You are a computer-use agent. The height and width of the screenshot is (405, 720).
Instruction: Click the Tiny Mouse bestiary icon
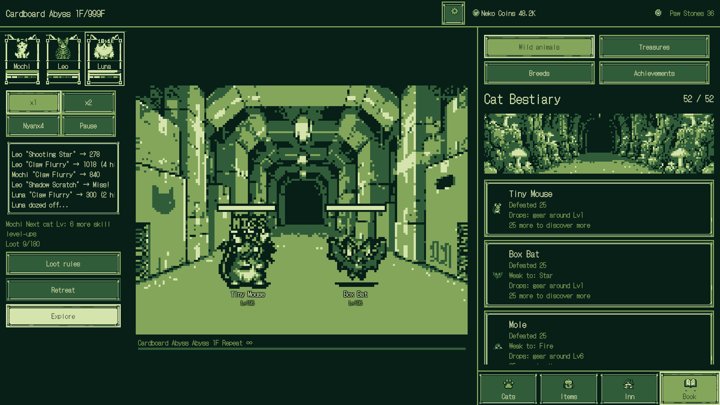[497, 209]
